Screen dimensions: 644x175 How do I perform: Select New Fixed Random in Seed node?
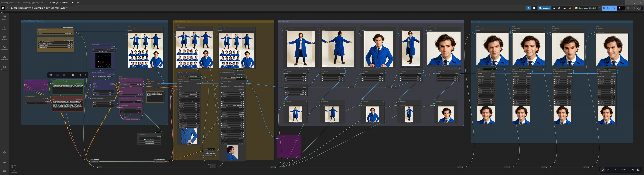coord(149,141)
